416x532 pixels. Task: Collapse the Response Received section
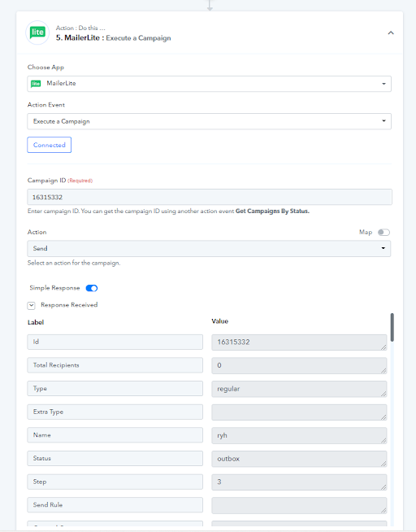click(x=31, y=305)
